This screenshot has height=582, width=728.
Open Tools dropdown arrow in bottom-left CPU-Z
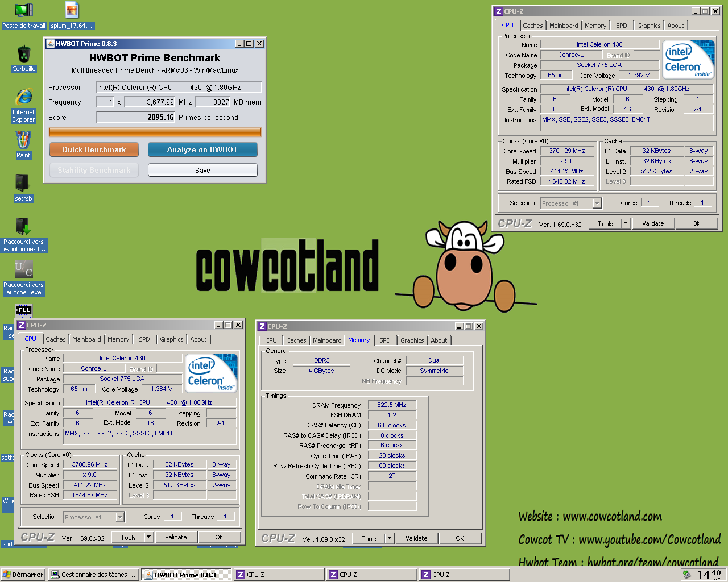[148, 537]
